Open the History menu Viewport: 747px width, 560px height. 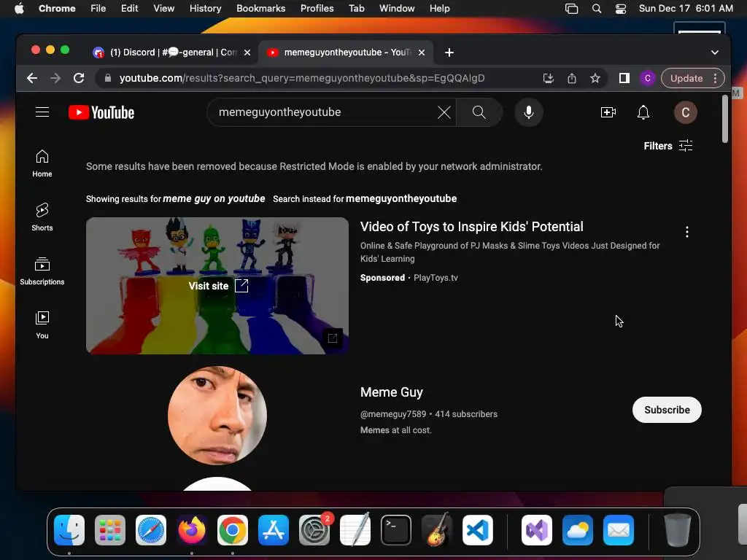(205, 9)
